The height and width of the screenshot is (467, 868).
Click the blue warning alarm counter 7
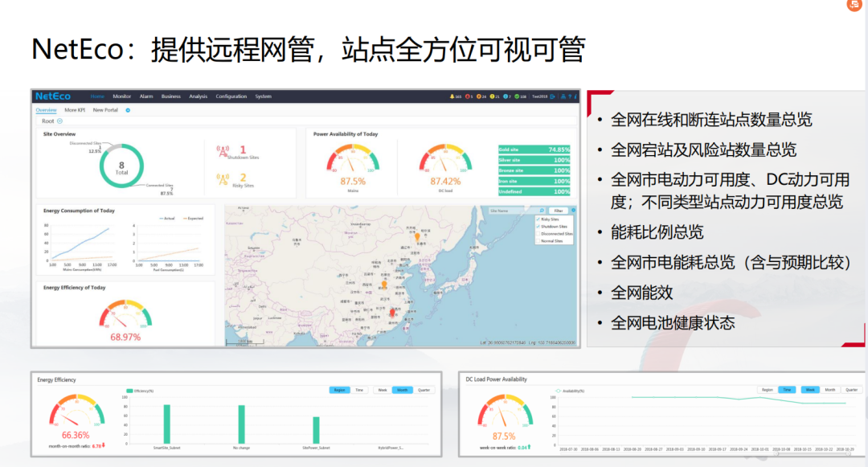(x=506, y=96)
